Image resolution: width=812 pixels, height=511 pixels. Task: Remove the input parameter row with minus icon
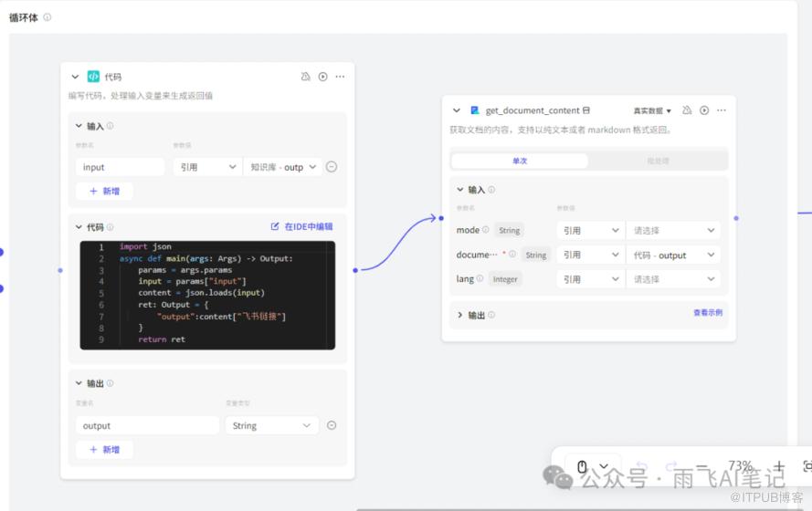pyautogui.click(x=332, y=167)
